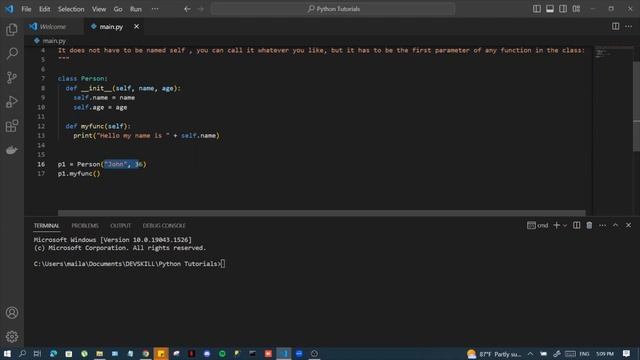Switch to the OUTPUT panel tab

(120, 226)
